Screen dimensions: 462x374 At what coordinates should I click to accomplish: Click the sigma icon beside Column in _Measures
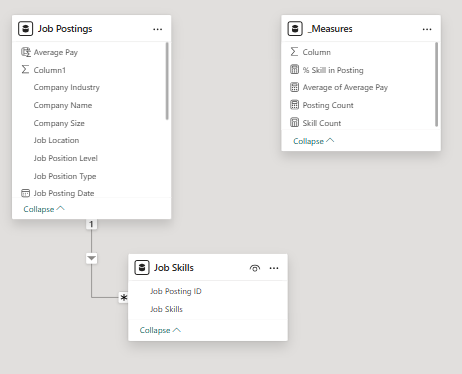pos(294,52)
